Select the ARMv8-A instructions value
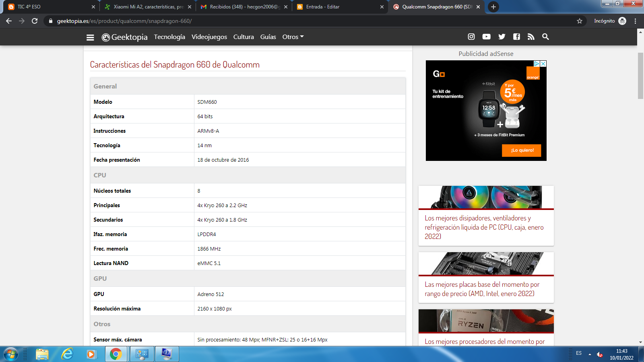The image size is (644, 362). 208,131
